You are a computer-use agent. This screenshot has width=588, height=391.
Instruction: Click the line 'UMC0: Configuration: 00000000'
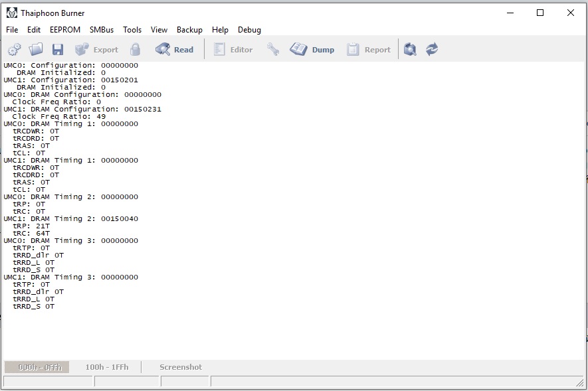tap(71, 66)
